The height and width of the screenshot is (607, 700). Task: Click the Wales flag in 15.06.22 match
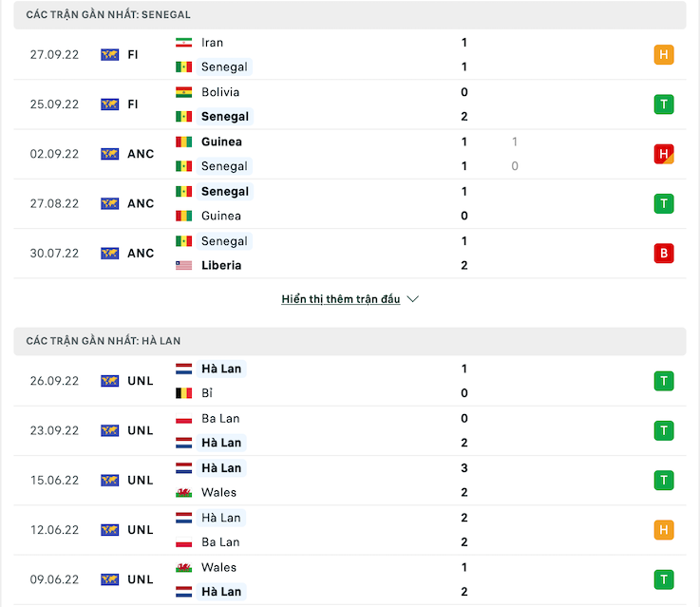point(184,492)
